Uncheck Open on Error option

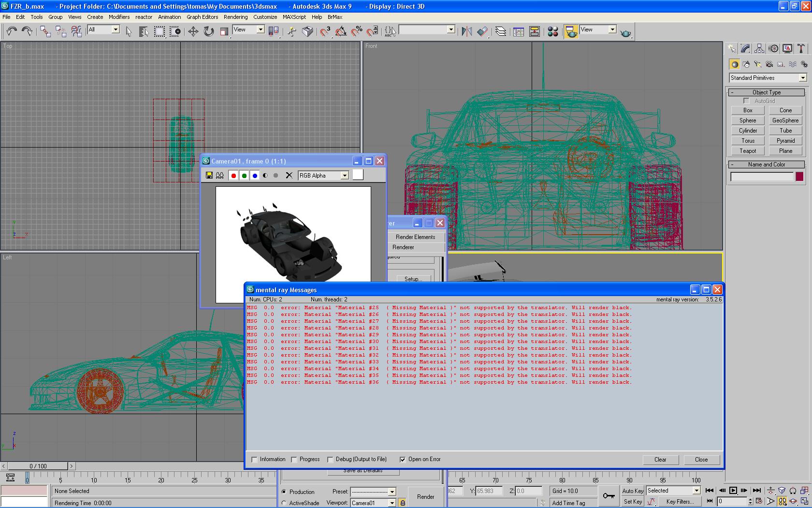click(x=403, y=460)
